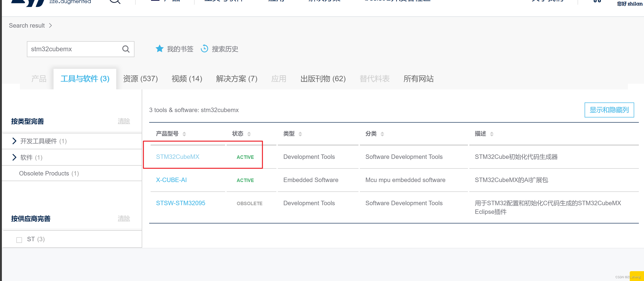The height and width of the screenshot is (281, 644).
Task: Open the 所有网站 tab
Action: tap(418, 79)
